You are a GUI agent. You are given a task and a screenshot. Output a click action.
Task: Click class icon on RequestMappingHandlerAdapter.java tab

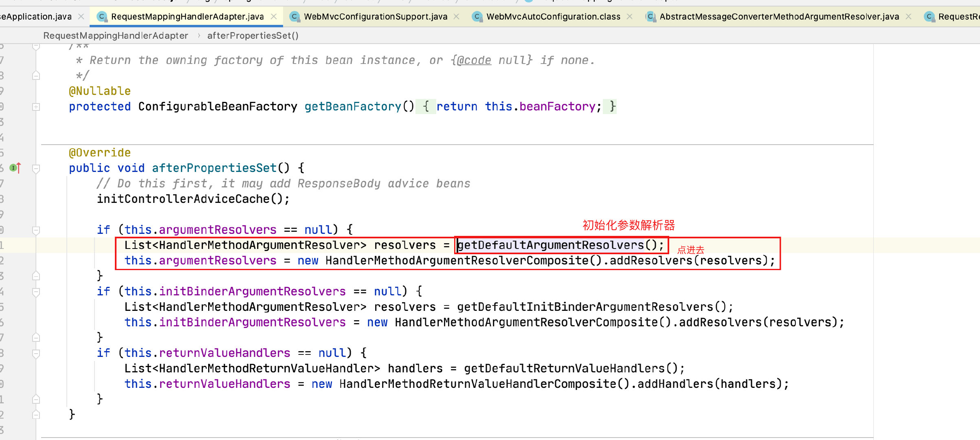coord(102,16)
